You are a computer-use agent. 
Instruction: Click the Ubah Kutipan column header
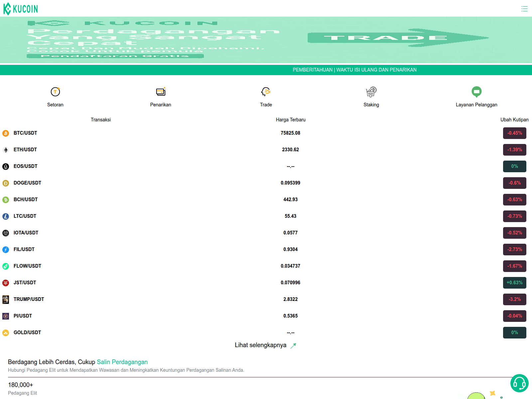514,120
